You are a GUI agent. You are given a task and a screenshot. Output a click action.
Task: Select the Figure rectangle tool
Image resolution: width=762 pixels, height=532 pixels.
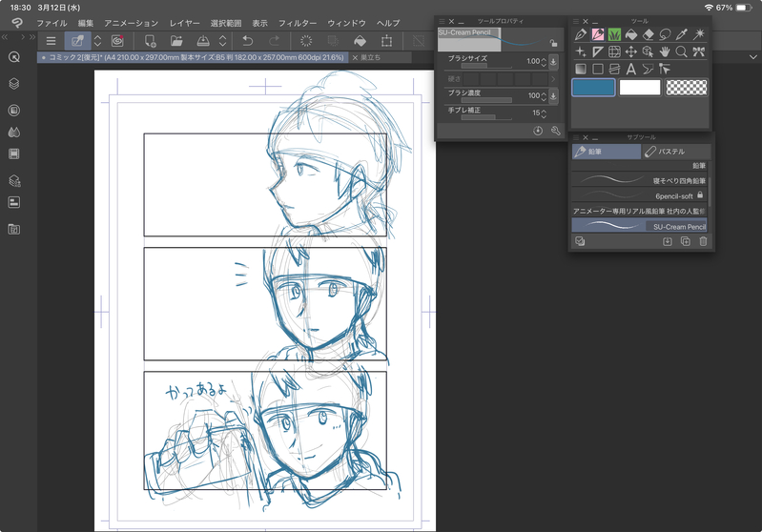[x=598, y=69]
